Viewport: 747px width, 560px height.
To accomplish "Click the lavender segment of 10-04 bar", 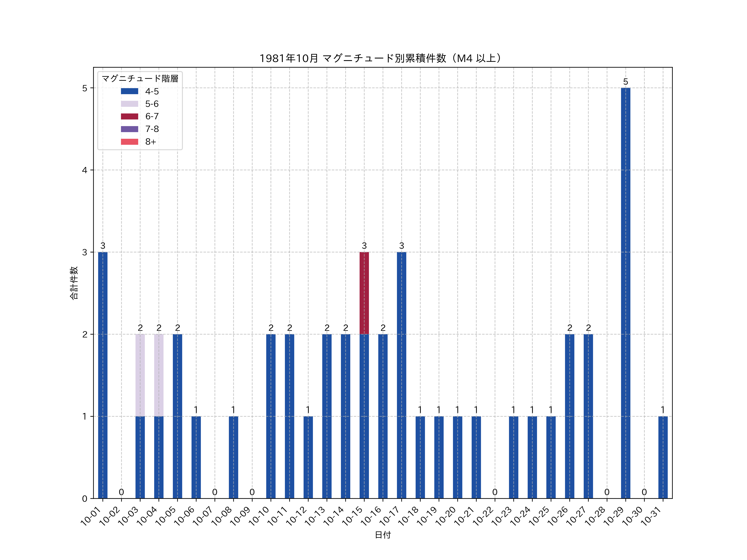I will point(159,375).
